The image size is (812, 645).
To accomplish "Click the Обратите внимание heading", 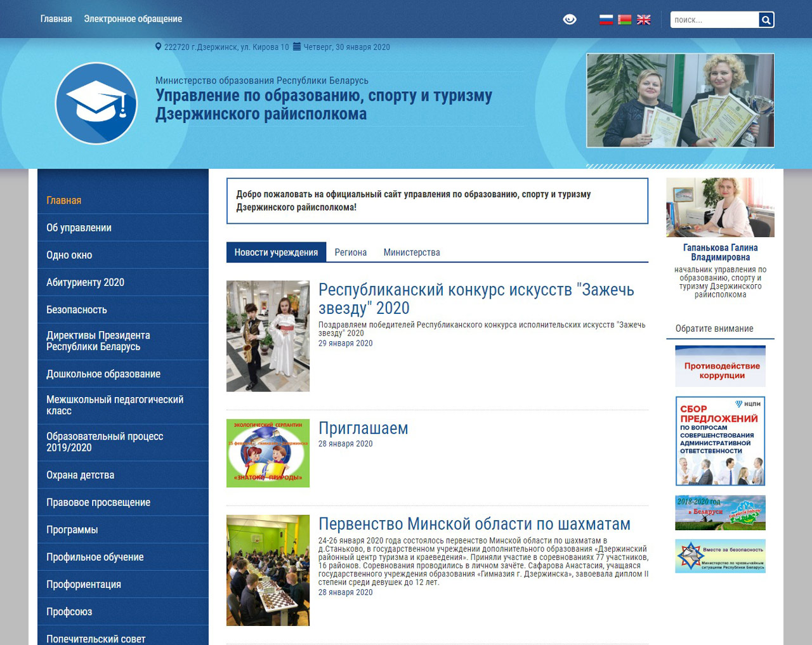I will click(714, 329).
